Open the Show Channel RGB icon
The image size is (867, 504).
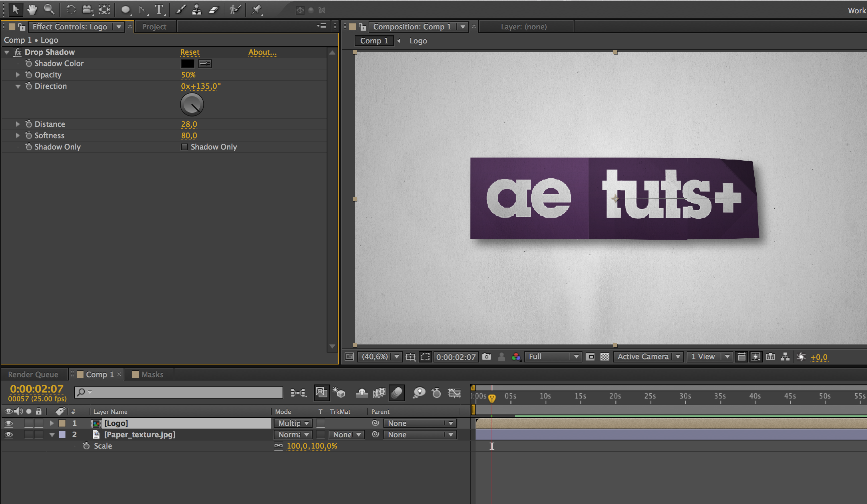(516, 356)
